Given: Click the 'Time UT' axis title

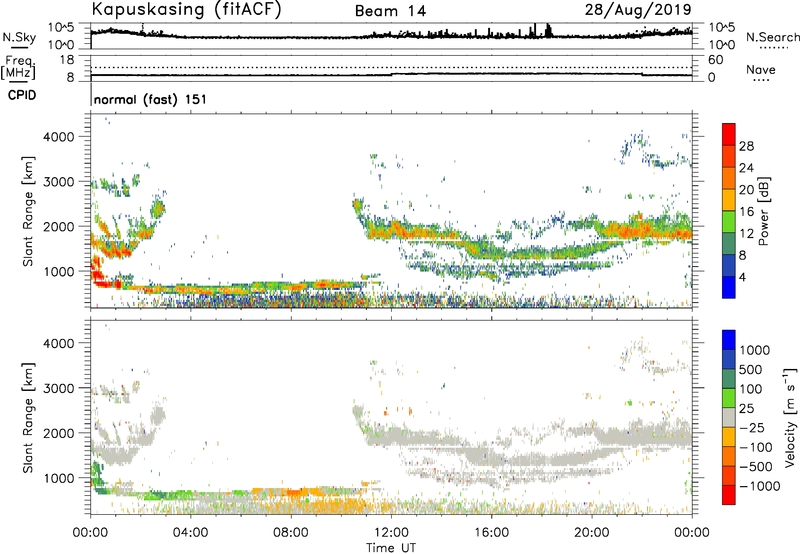Looking at the screenshot, I should click(391, 548).
